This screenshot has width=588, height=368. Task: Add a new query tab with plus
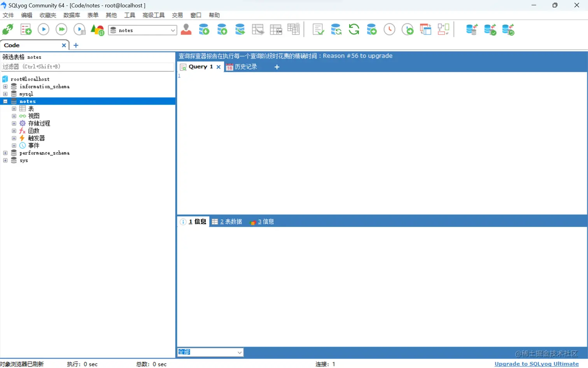(277, 67)
